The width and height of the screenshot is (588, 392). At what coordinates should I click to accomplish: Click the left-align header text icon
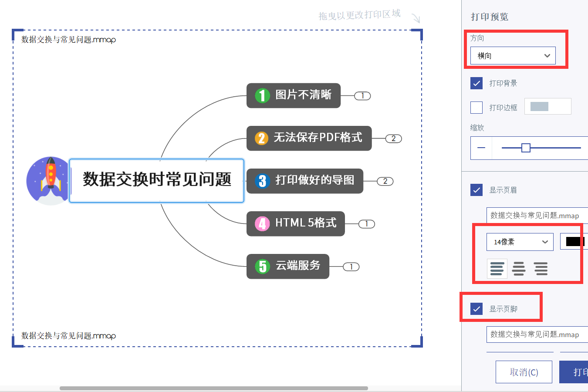tap(497, 268)
